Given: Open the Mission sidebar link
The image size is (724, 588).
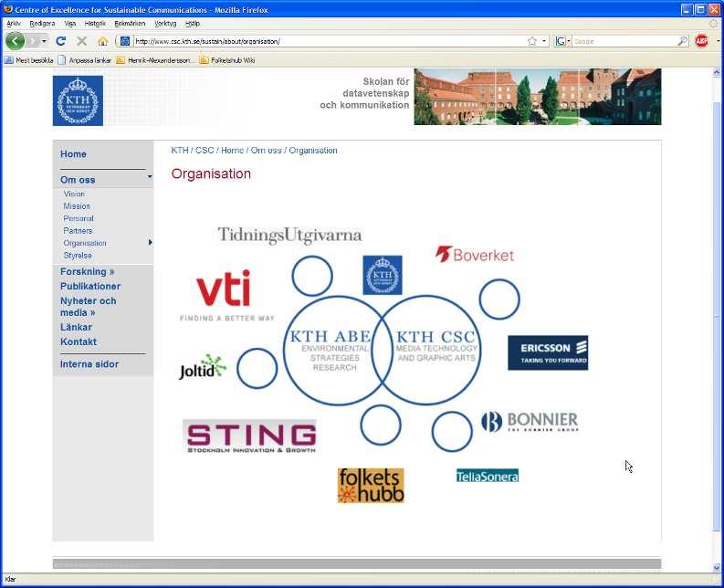Looking at the screenshot, I should click(77, 206).
